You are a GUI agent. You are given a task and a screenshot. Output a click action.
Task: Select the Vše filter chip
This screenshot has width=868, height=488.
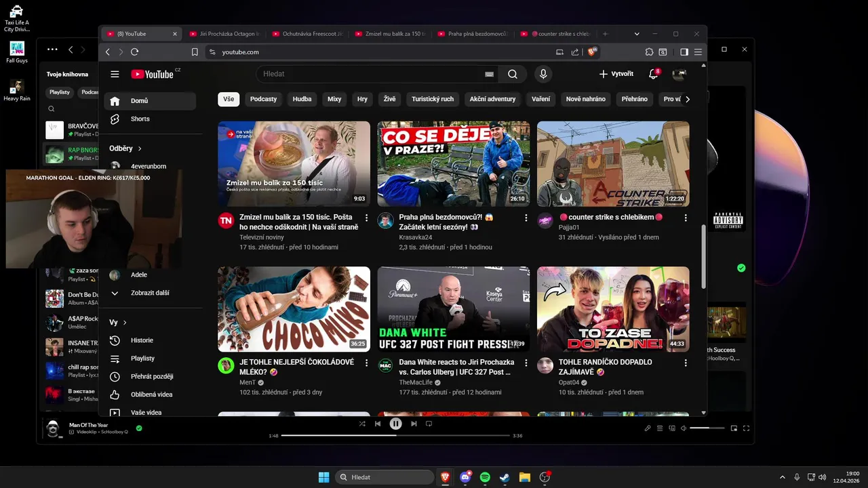[229, 99]
